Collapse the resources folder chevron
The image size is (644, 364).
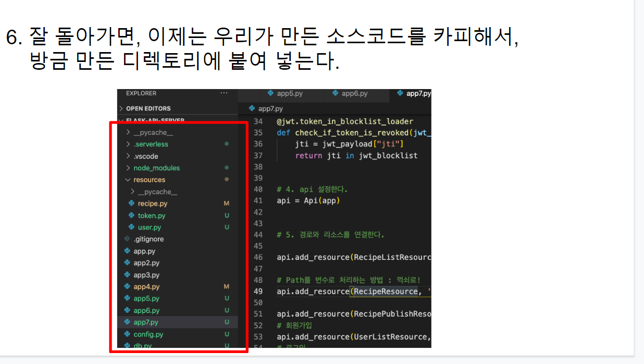[x=128, y=180]
